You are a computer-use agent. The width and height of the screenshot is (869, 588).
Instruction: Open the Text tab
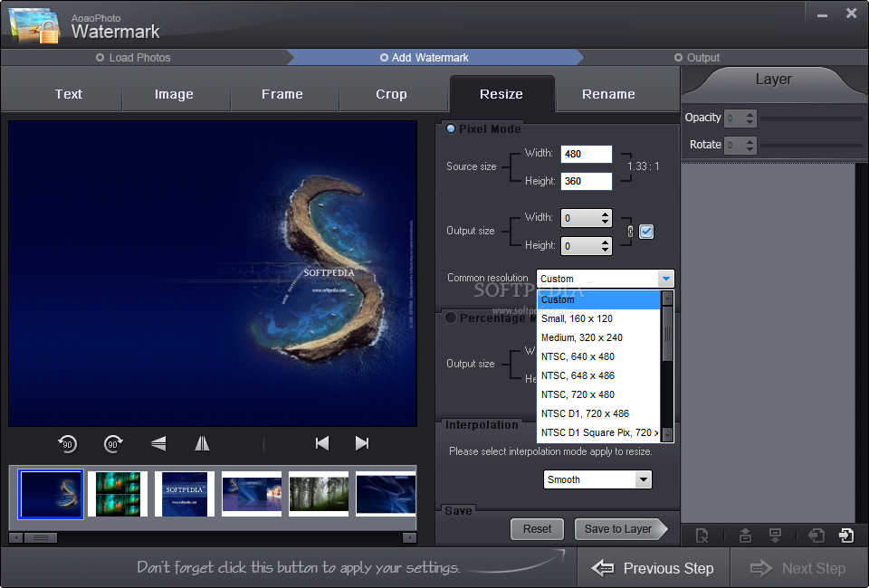(x=69, y=94)
